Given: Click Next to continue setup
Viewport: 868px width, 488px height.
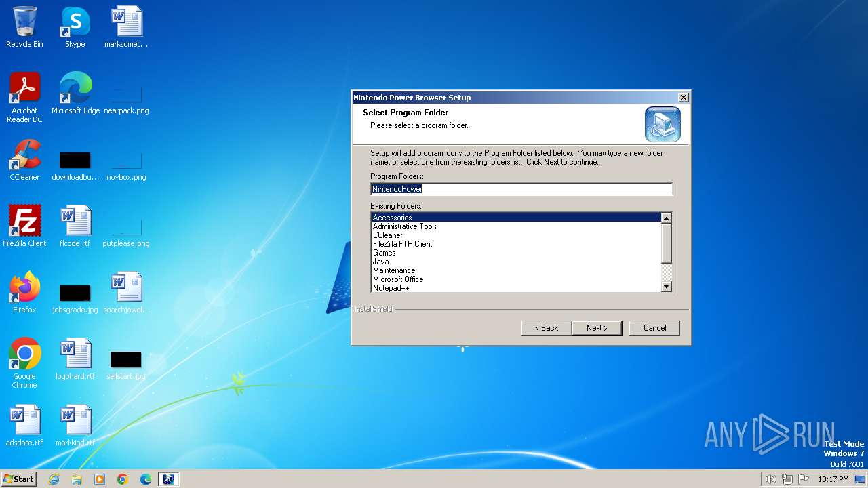Looking at the screenshot, I should point(597,328).
